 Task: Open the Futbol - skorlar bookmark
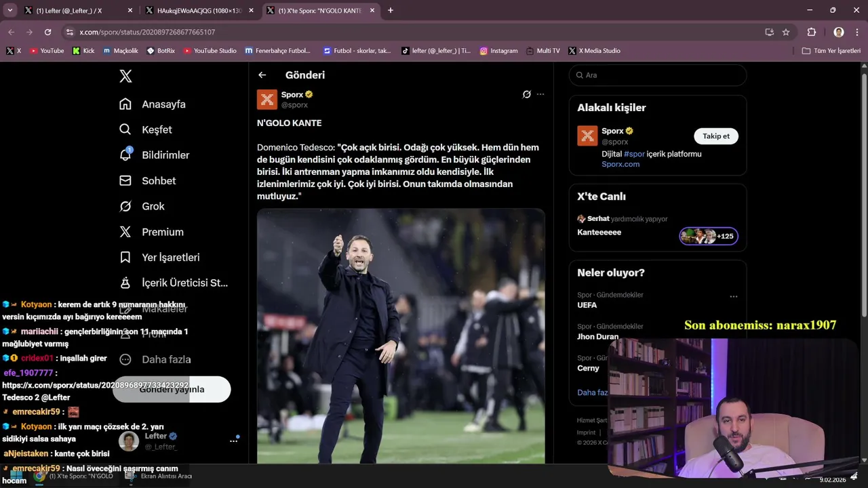point(357,51)
